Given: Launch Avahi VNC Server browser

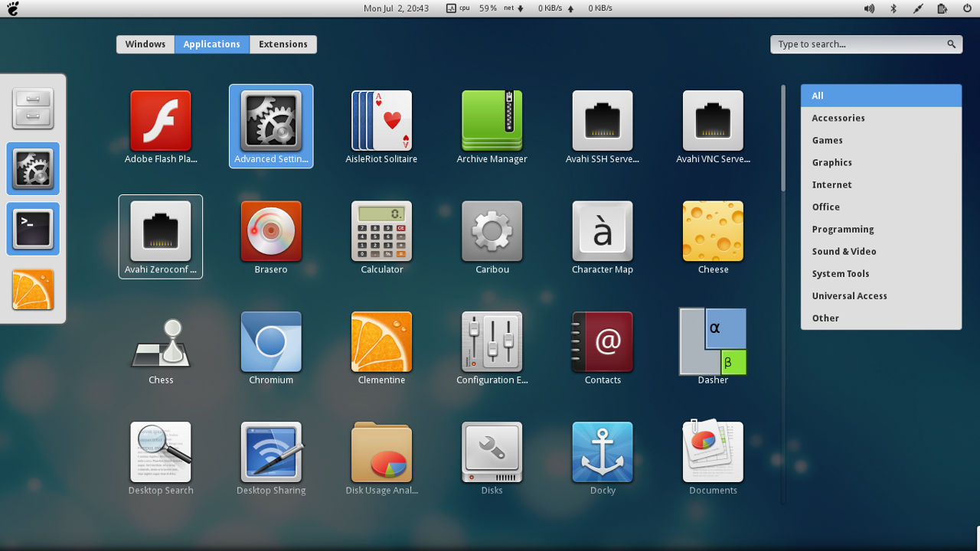Looking at the screenshot, I should point(713,126).
